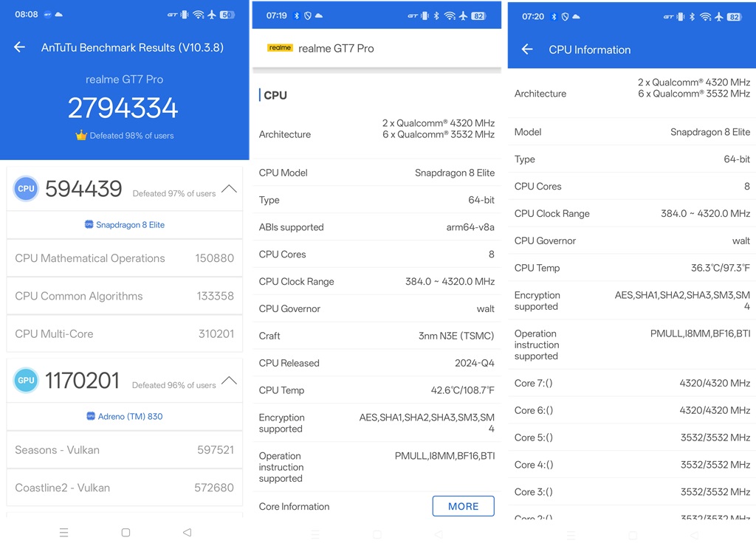Open the Snapdragon 8 Elite link
Image resolution: width=756 pixels, height=543 pixels.
[130, 224]
